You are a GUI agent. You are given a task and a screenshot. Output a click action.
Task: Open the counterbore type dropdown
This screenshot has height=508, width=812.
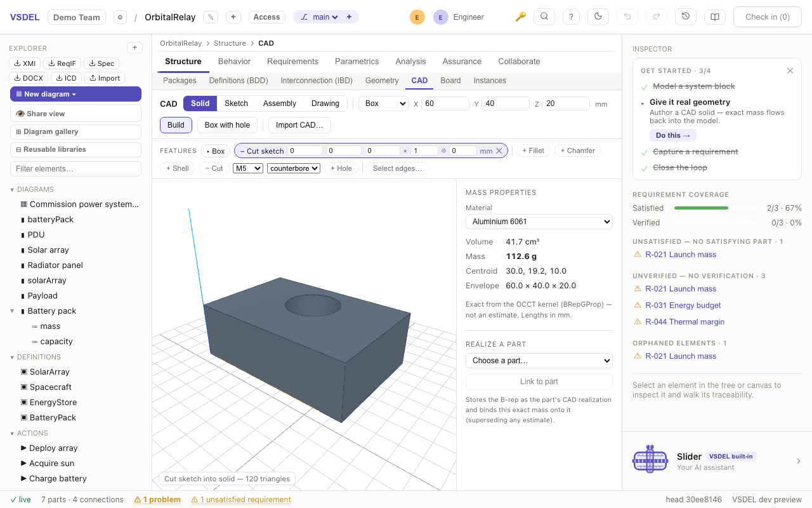pyautogui.click(x=293, y=168)
